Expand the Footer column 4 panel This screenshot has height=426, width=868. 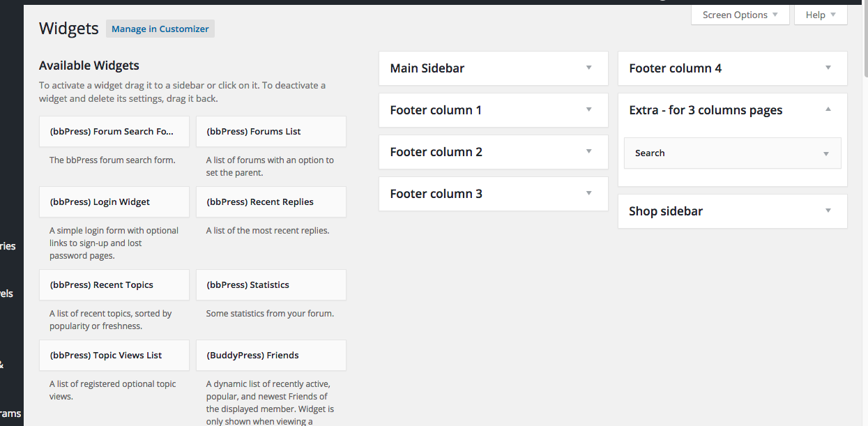(x=733, y=68)
